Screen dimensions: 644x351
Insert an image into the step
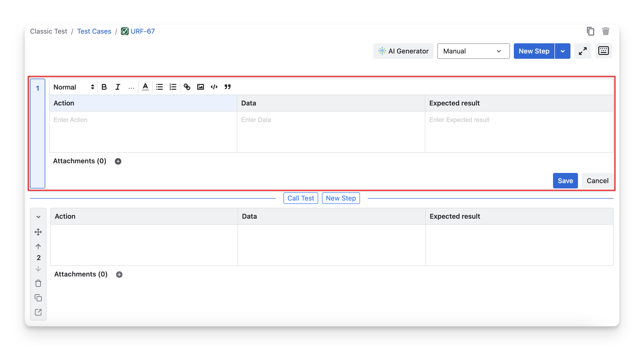click(x=201, y=87)
